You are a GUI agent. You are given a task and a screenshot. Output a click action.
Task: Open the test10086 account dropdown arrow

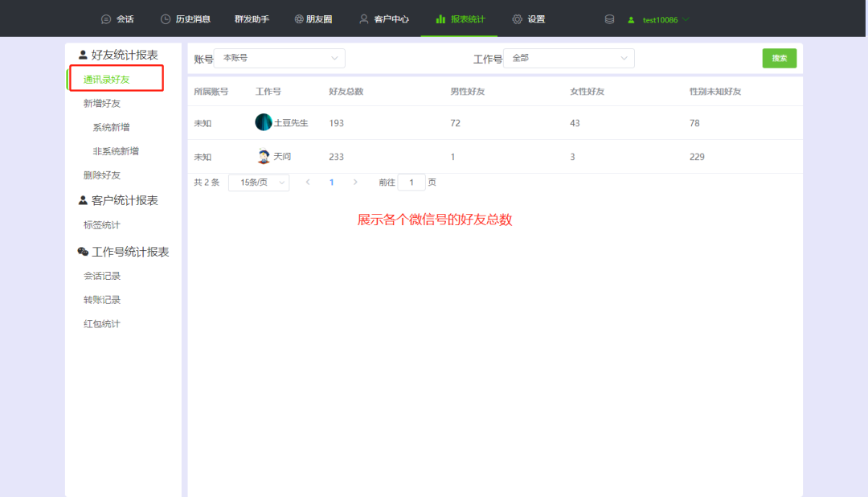[x=686, y=20]
